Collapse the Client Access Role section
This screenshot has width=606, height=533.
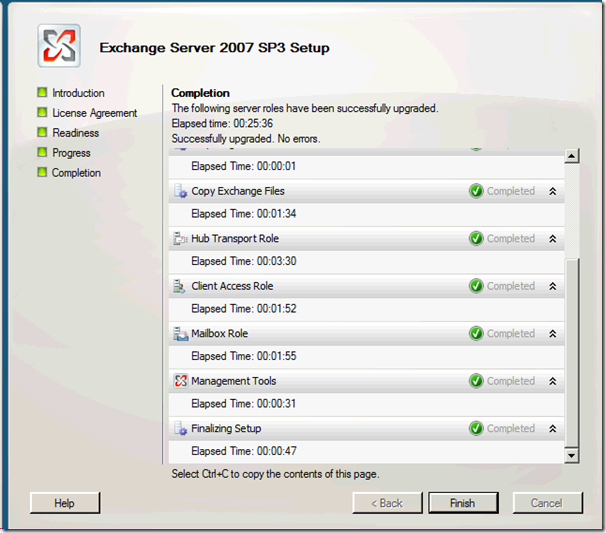click(553, 286)
